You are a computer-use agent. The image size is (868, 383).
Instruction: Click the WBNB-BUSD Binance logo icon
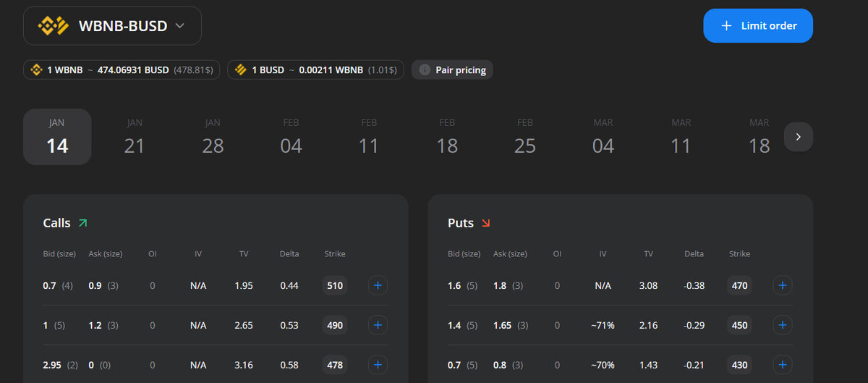(54, 26)
